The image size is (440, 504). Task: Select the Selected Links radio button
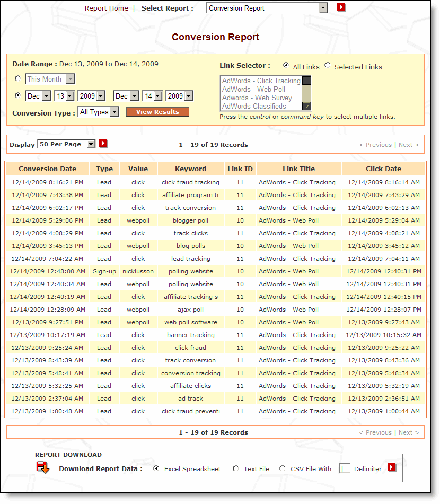coord(327,66)
